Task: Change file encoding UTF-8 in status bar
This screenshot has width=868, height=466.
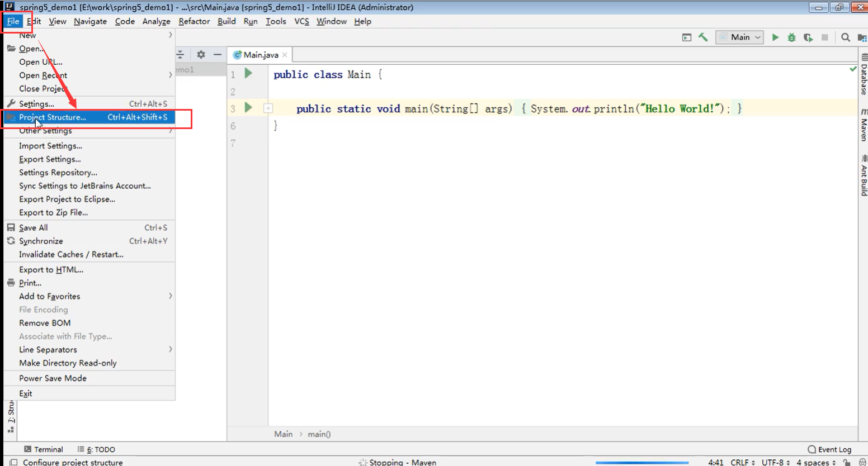Action: (776, 462)
